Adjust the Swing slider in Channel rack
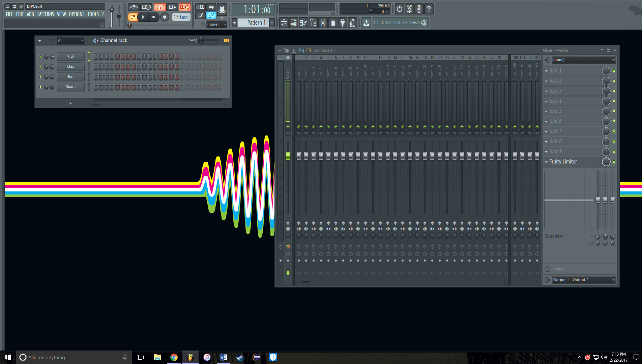 click(201, 40)
